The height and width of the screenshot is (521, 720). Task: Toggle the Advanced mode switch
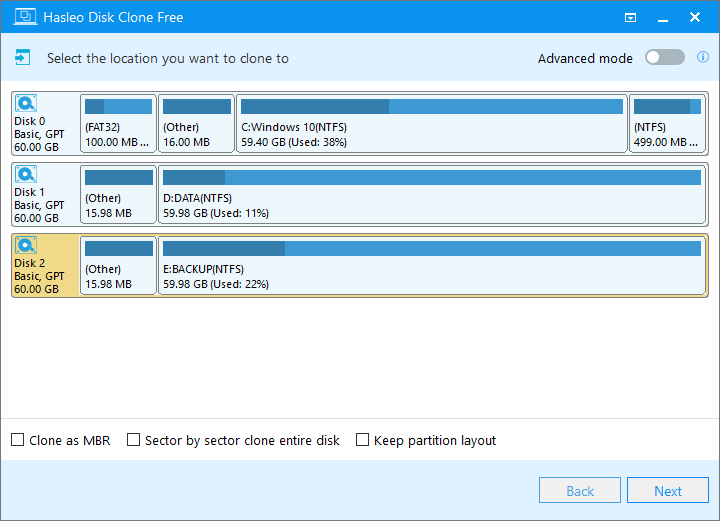pos(664,58)
